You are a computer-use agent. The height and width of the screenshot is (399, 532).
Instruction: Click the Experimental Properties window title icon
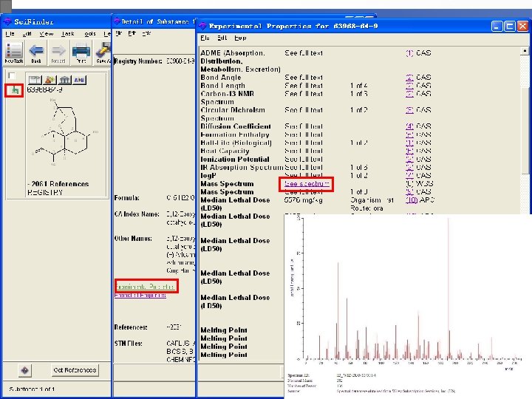tap(202, 26)
